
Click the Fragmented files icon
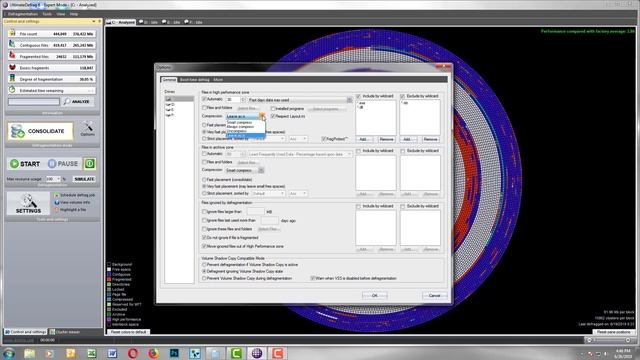[12, 56]
